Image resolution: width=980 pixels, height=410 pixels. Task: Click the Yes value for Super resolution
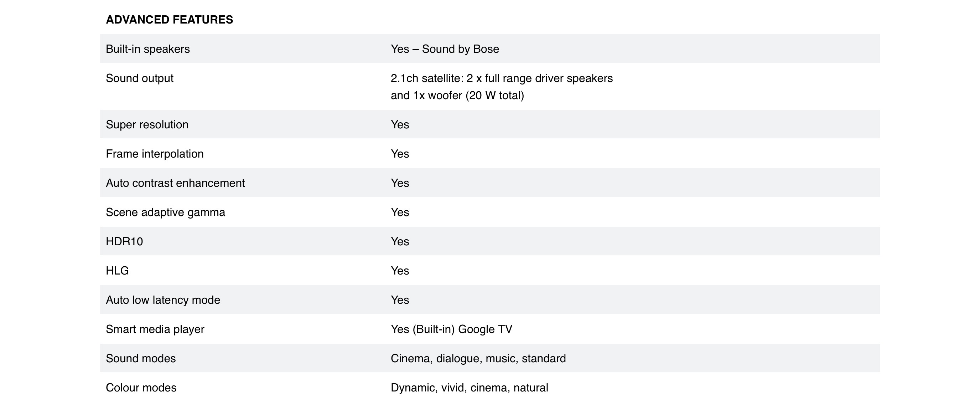click(x=400, y=125)
